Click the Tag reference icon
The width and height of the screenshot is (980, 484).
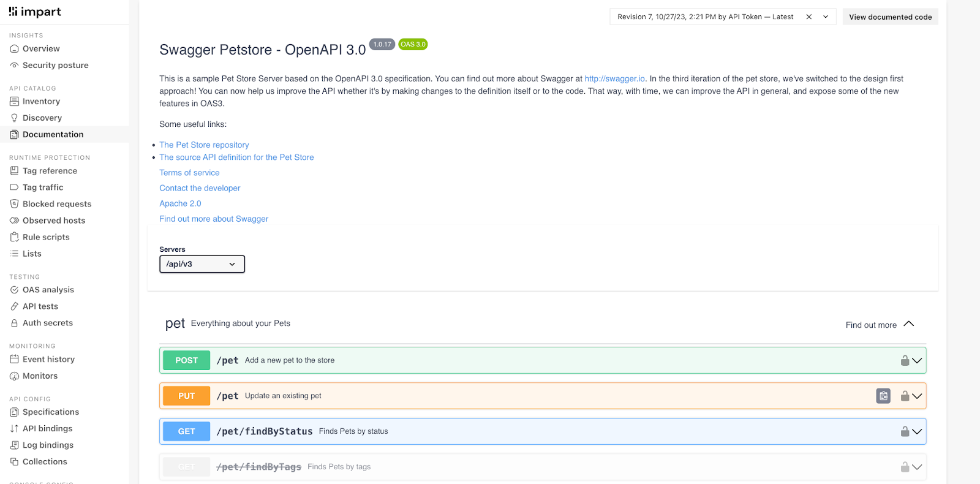point(14,171)
